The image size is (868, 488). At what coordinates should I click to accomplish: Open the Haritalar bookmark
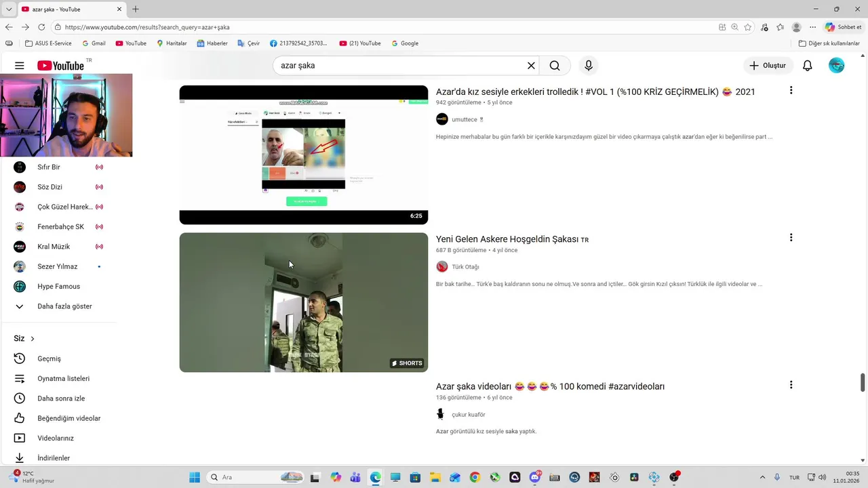coord(172,43)
